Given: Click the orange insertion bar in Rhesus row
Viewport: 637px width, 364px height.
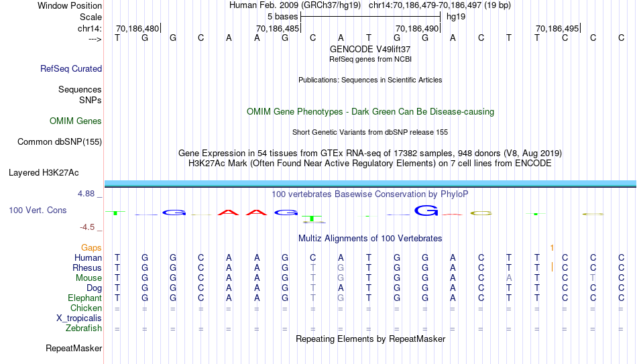Looking at the screenshot, I should tap(552, 267).
